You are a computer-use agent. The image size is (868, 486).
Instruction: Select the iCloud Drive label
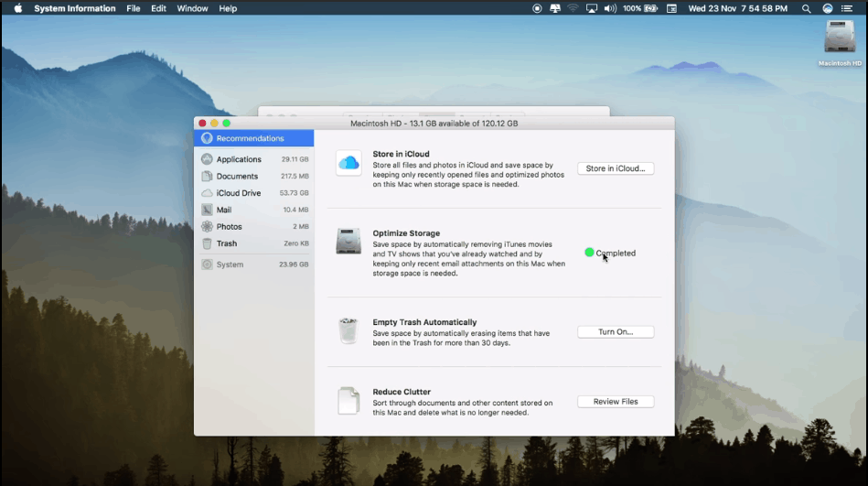pos(239,193)
